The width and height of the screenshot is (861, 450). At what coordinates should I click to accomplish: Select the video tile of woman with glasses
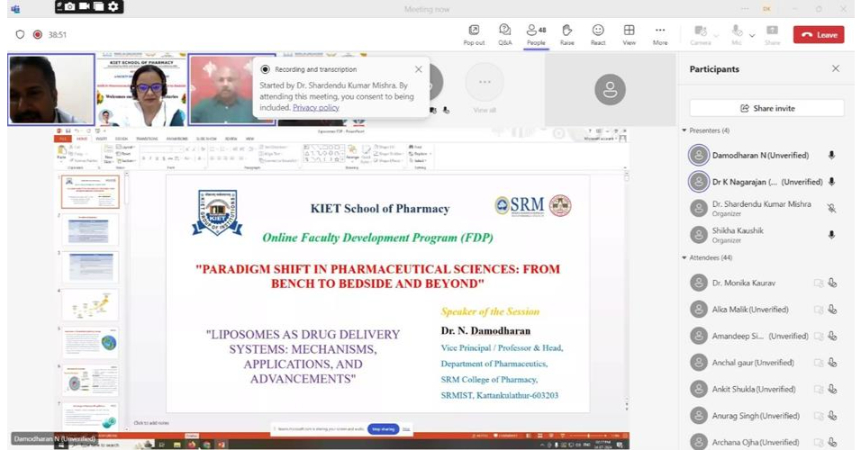(142, 89)
